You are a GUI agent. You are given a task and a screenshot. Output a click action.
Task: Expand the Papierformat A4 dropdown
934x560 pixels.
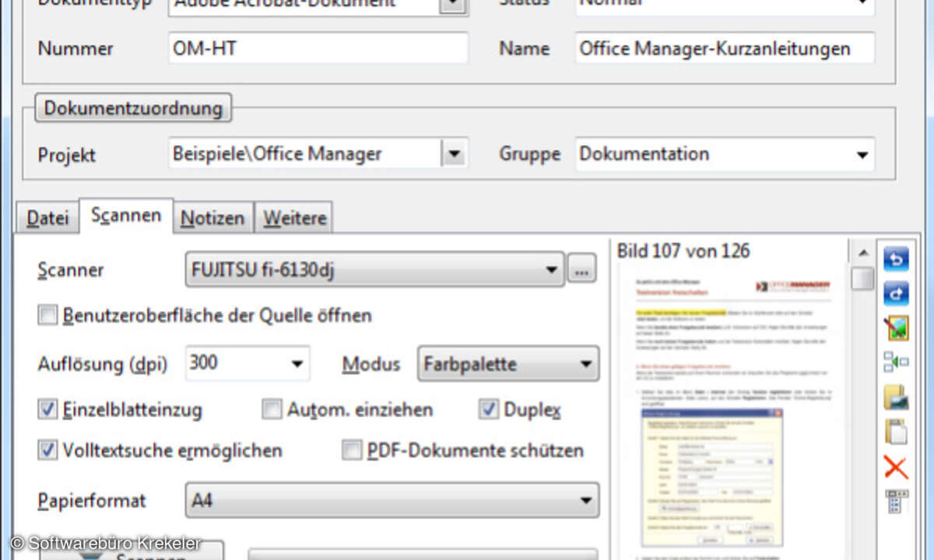tap(392, 501)
